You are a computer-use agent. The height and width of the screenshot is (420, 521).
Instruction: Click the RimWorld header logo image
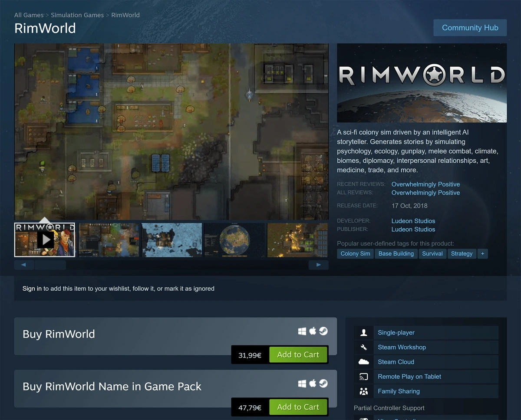pyautogui.click(x=422, y=83)
